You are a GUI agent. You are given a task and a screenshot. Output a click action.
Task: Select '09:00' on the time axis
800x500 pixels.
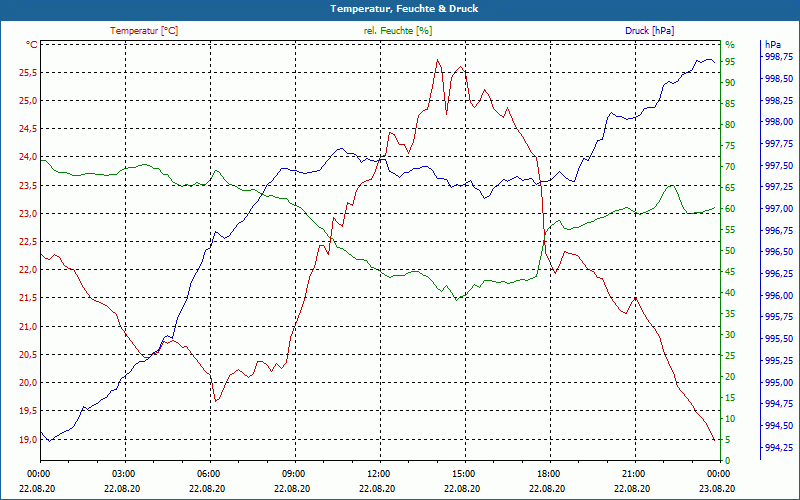(293, 473)
